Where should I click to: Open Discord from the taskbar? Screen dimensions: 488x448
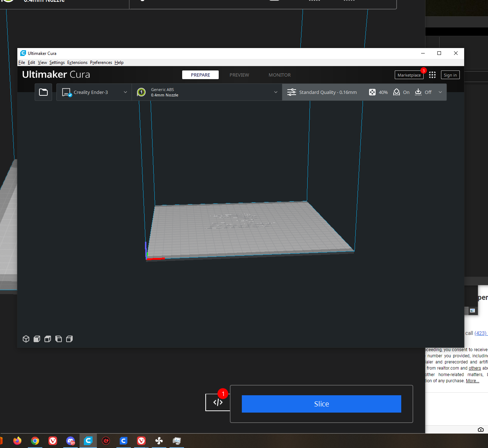tap(70, 441)
